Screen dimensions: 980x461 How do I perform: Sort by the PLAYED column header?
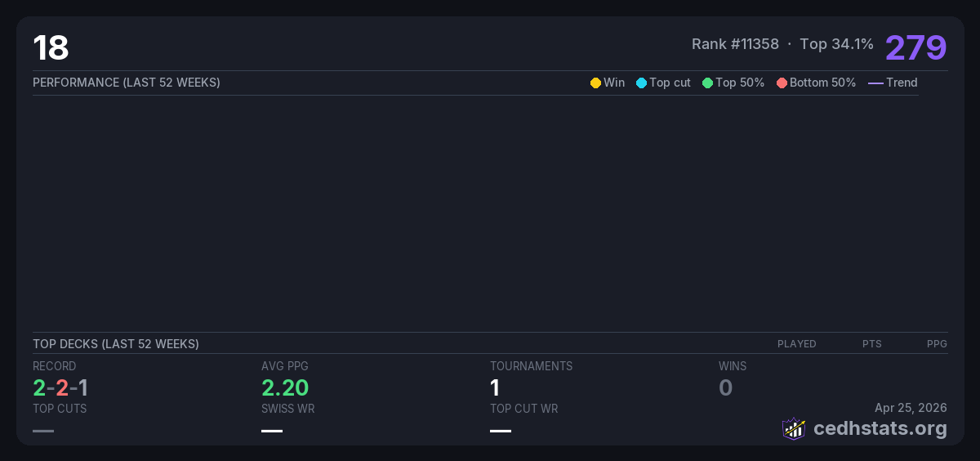tap(796, 344)
